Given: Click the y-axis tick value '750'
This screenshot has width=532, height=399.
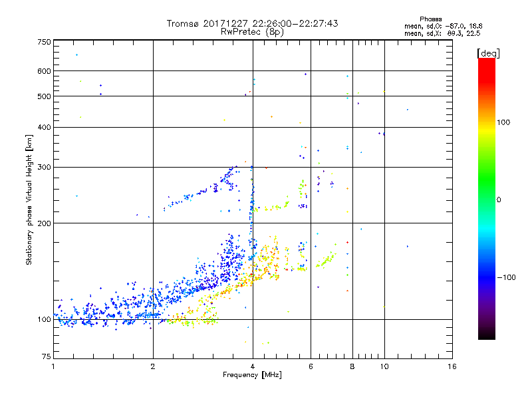Looking at the screenshot, I should pos(44,42).
